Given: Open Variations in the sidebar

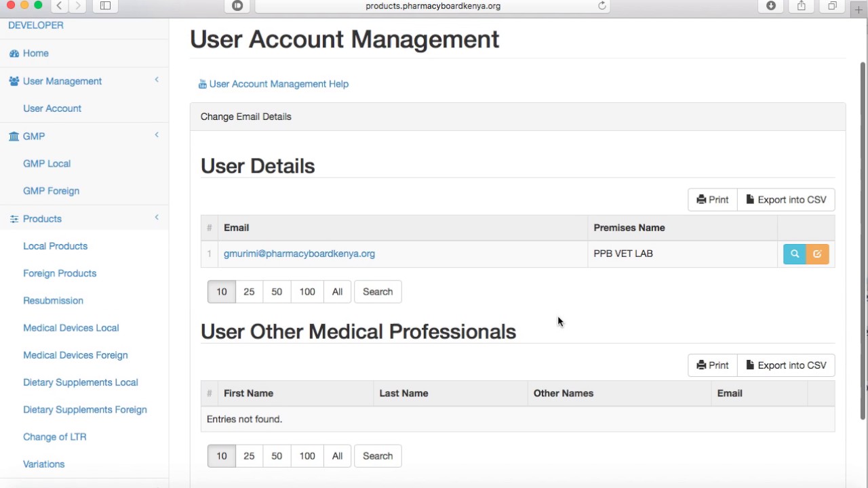Looking at the screenshot, I should click(43, 464).
